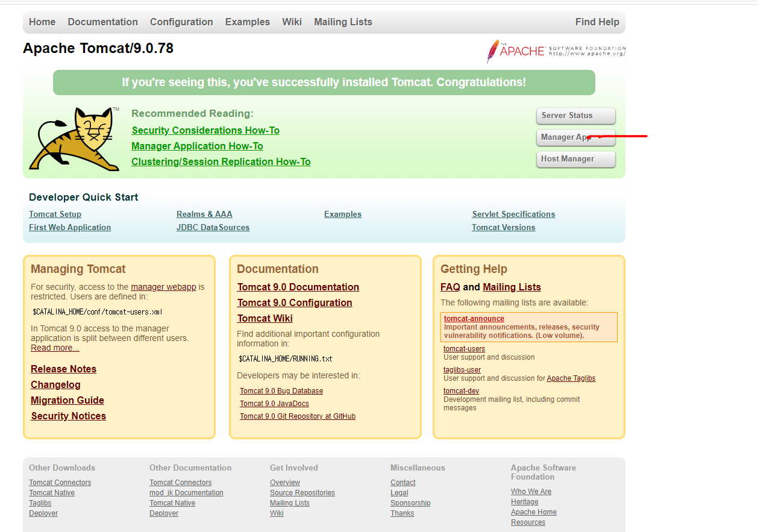Image resolution: width=758 pixels, height=532 pixels.
Task: Open Tomcat Native under Other Documentation
Action: (x=172, y=503)
